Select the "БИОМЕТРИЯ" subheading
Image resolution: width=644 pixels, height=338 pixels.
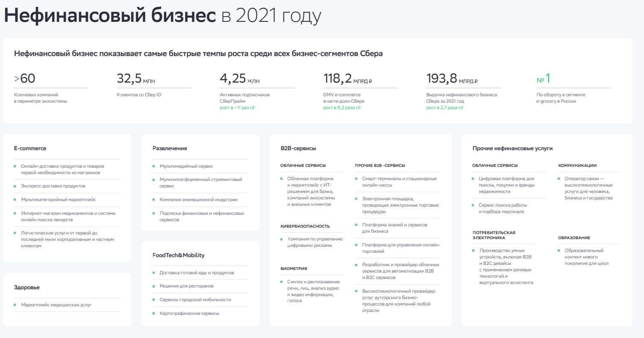coord(294,269)
